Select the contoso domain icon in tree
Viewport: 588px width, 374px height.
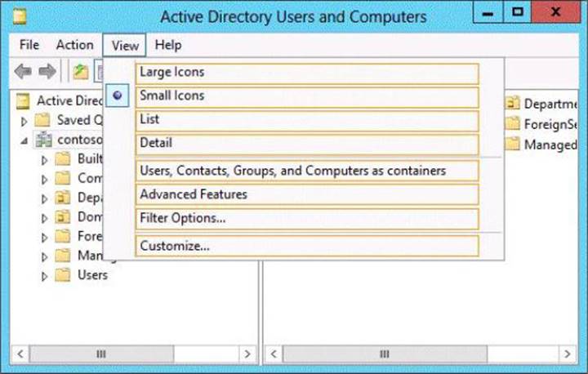coord(44,140)
